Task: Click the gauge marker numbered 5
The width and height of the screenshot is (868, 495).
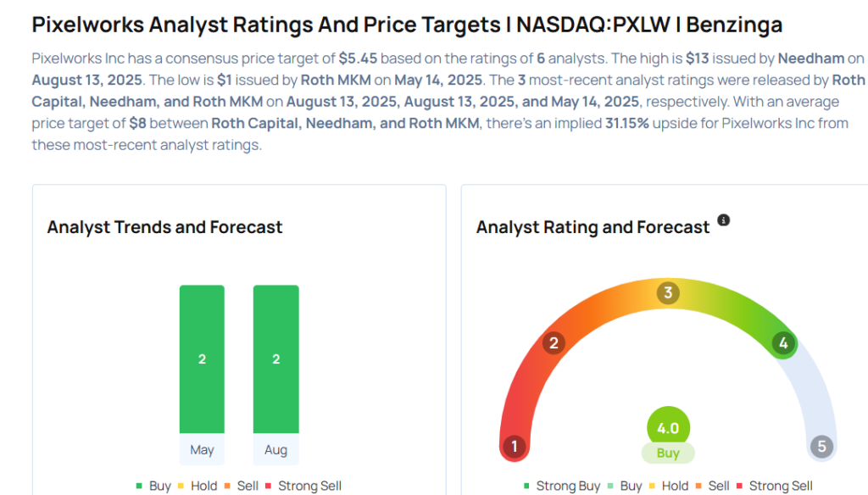Action: (821, 447)
